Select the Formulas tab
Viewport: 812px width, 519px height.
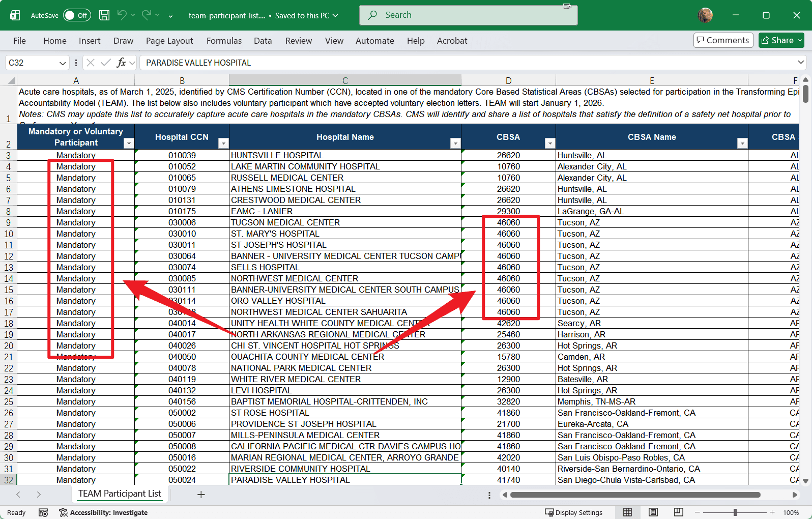click(224, 41)
